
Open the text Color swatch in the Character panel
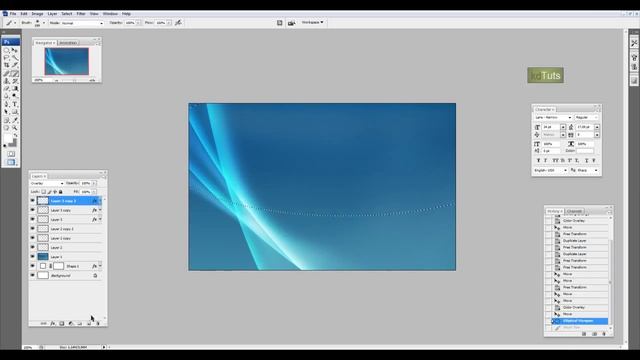(x=585, y=151)
